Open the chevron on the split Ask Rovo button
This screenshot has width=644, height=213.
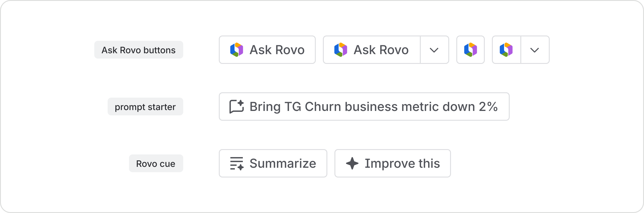pyautogui.click(x=434, y=50)
